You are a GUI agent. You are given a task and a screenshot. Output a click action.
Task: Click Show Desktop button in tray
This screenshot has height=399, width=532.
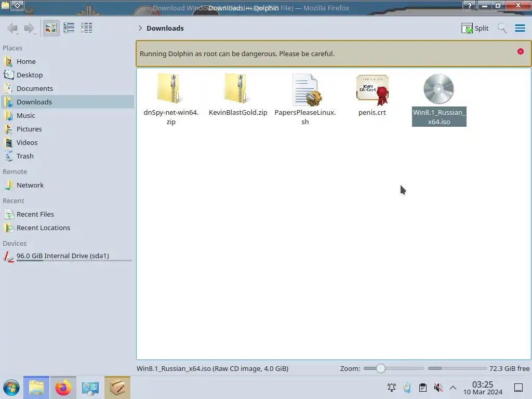click(518, 388)
